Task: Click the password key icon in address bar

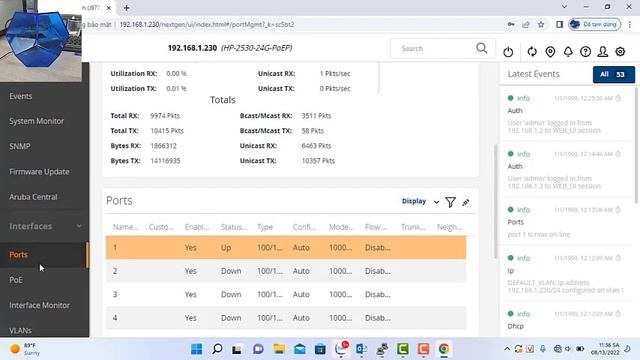Action: pos(511,24)
